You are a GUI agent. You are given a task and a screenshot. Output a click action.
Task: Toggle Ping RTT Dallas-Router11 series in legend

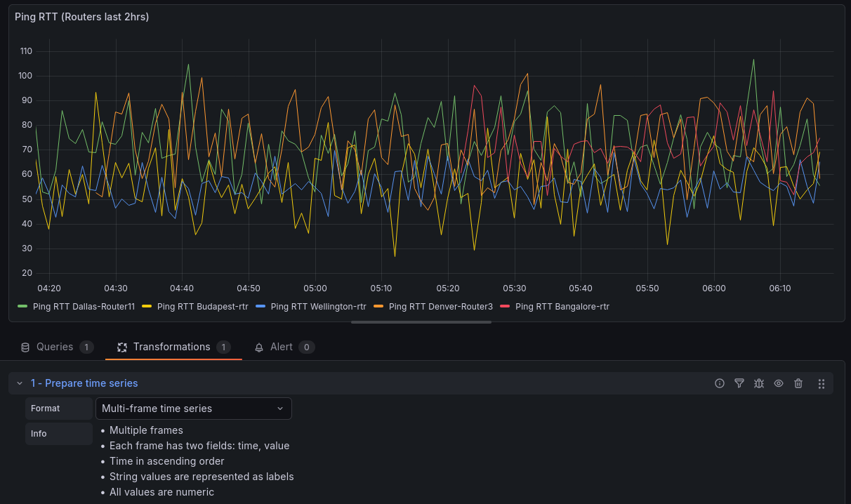pos(83,307)
